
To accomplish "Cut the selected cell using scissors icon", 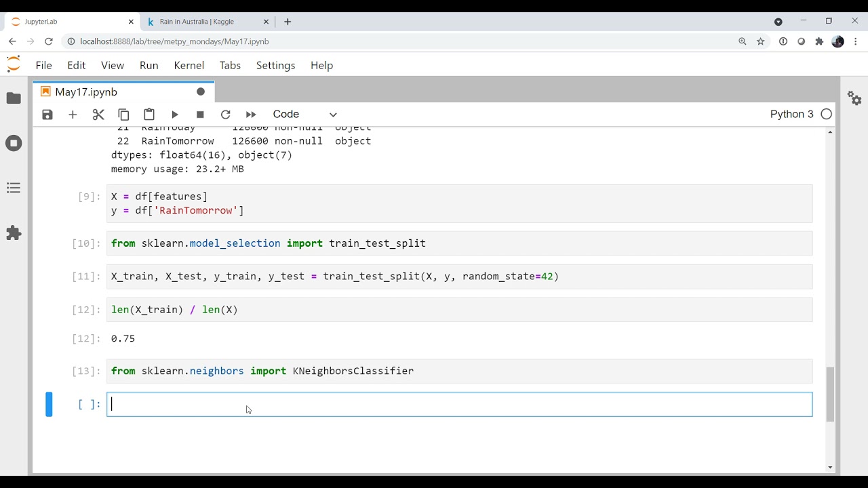I will tap(98, 115).
